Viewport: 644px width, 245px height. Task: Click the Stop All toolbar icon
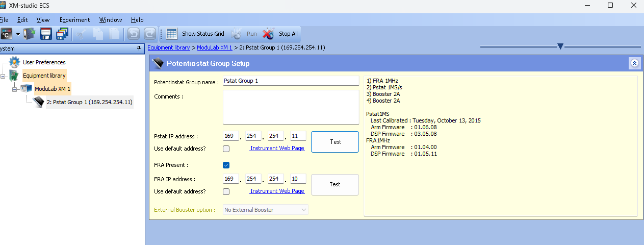pos(268,34)
